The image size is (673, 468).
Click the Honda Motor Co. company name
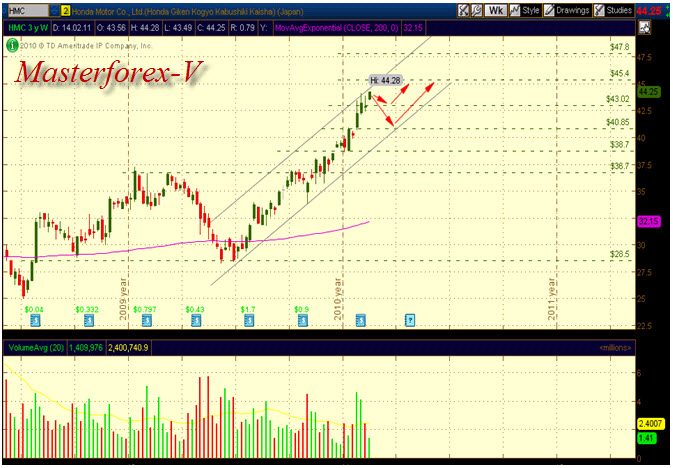tap(188, 12)
